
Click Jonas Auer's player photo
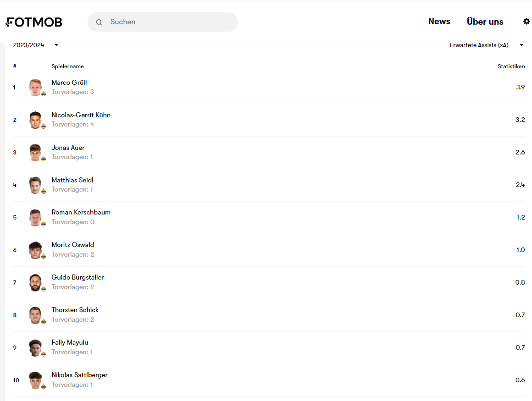tap(35, 153)
